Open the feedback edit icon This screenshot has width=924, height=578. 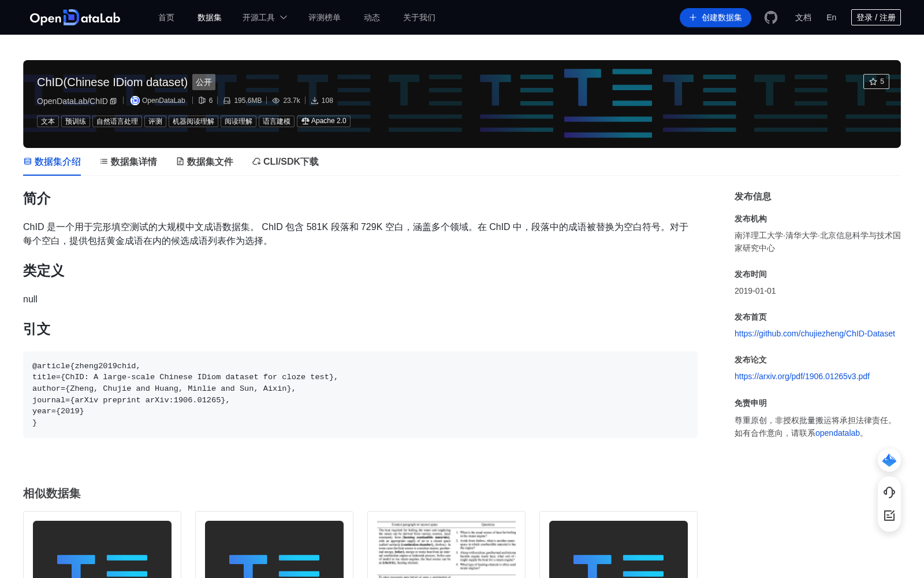[889, 516]
